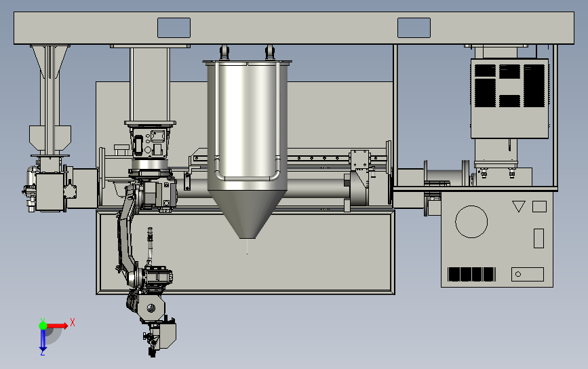Select the large cylindrical hopper tank body
The height and width of the screenshot is (369, 588).
[x=247, y=125]
